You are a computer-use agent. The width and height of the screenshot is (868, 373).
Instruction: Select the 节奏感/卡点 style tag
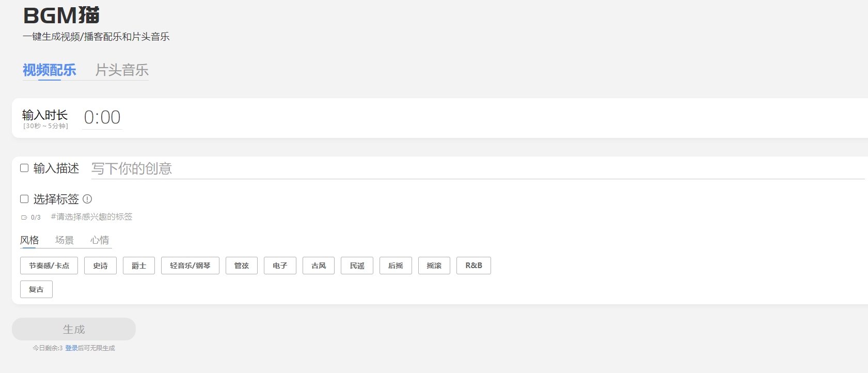tap(49, 266)
